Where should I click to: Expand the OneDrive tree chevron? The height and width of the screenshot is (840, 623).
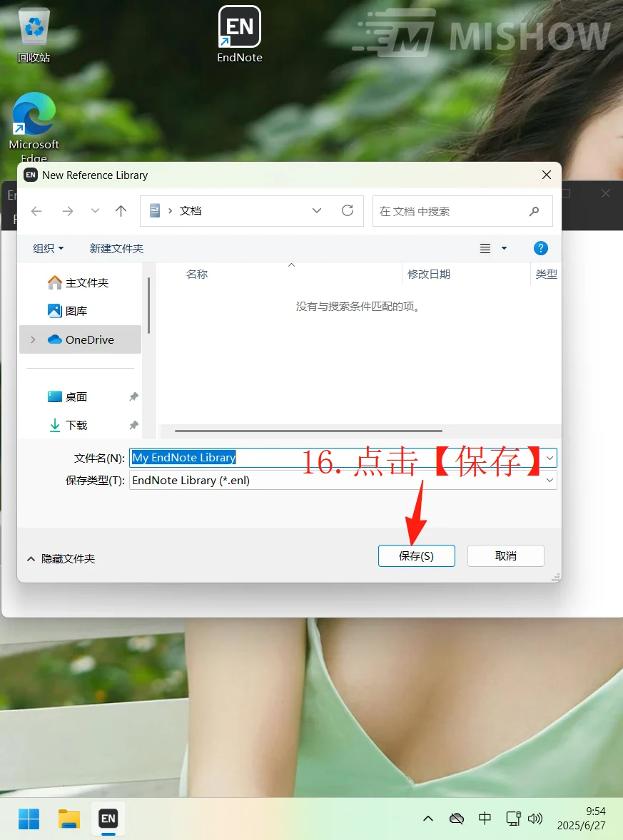point(32,339)
